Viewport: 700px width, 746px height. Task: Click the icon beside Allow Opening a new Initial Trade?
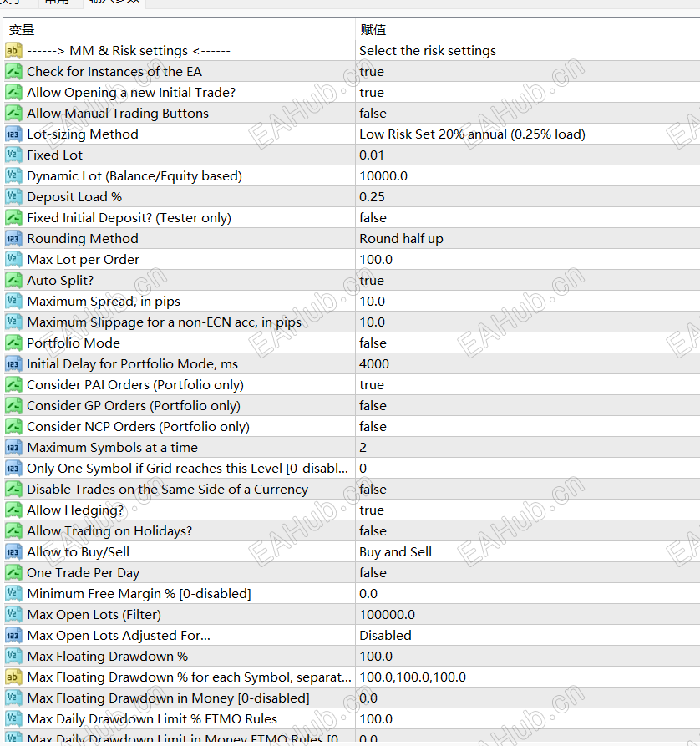pos(13,92)
